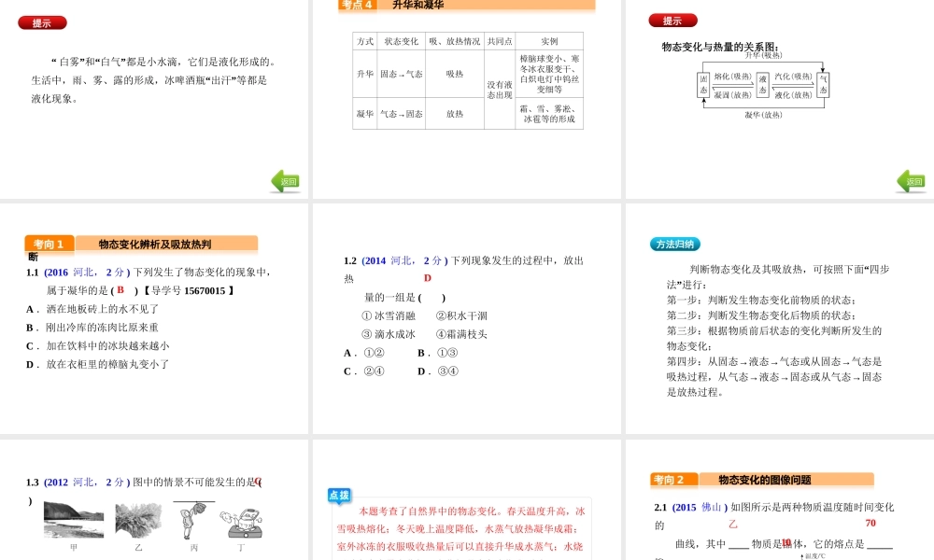The image size is (934, 560).
Task: Click the red answer D in question 1.2
Action: coord(427,278)
